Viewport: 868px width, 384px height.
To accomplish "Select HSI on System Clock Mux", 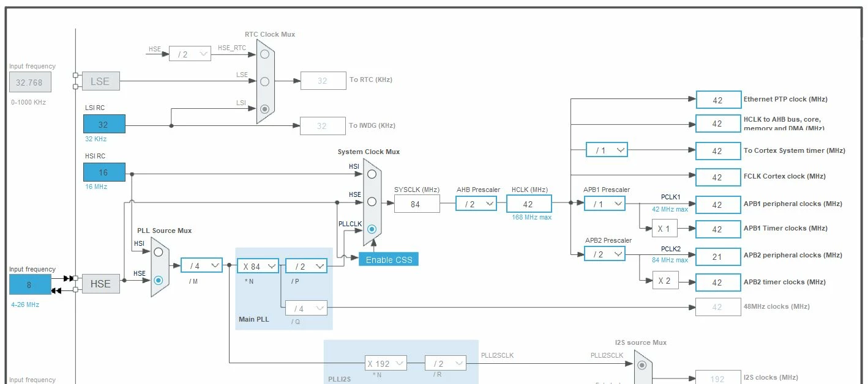I will click(x=372, y=174).
